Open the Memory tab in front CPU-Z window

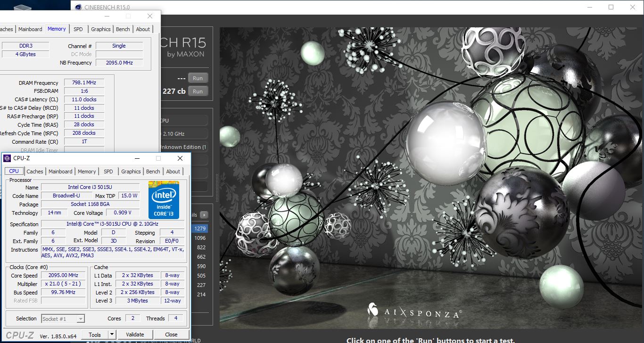pyautogui.click(x=87, y=171)
